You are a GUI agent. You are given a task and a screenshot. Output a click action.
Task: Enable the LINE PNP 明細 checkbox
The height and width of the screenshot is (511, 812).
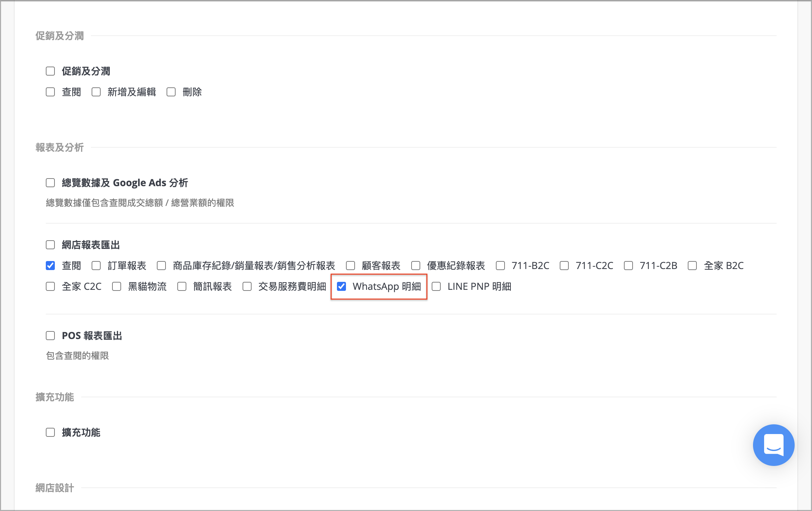point(436,286)
